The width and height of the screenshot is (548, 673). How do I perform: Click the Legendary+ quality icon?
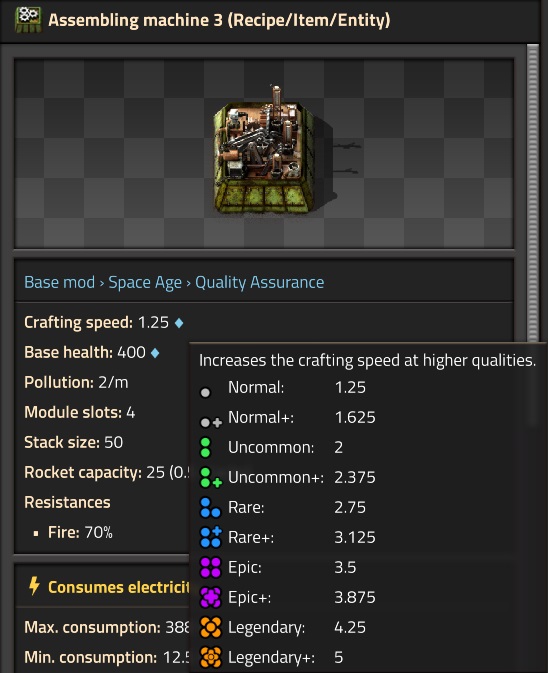point(210,657)
